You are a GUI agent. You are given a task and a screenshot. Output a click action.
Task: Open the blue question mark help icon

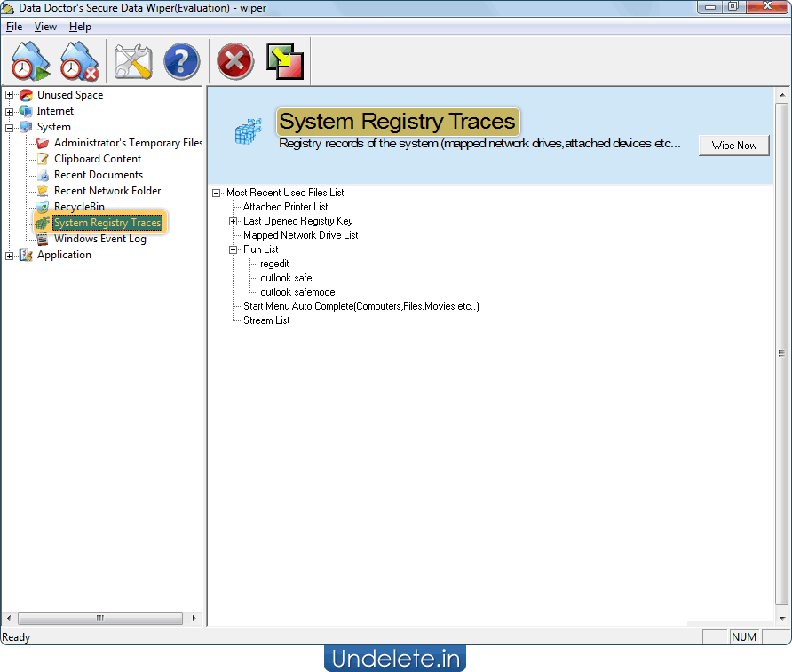182,61
